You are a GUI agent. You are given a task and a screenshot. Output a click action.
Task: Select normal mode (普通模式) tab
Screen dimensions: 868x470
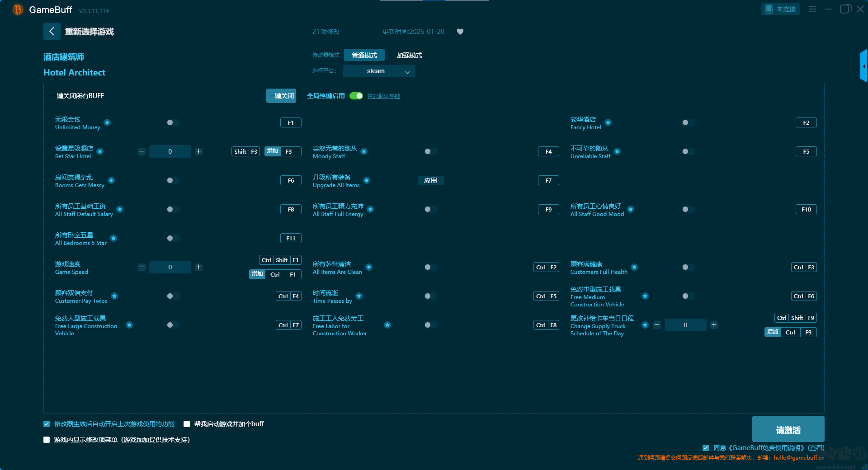[364, 55]
